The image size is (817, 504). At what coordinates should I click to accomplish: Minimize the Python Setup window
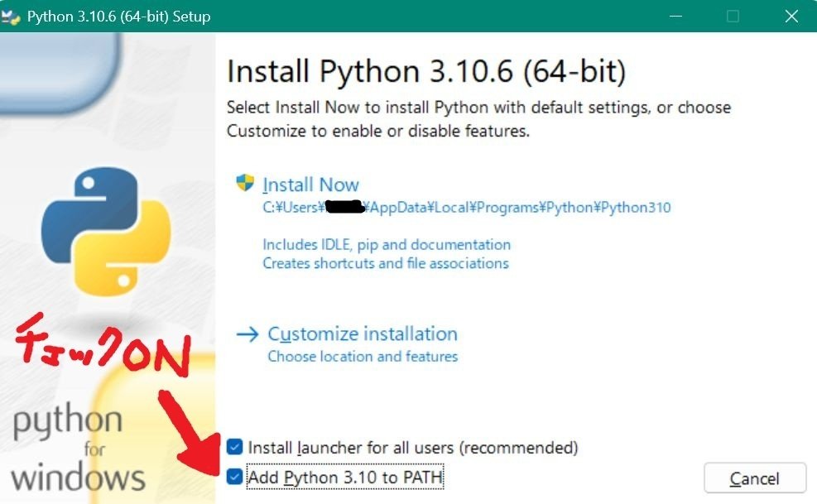675,17
